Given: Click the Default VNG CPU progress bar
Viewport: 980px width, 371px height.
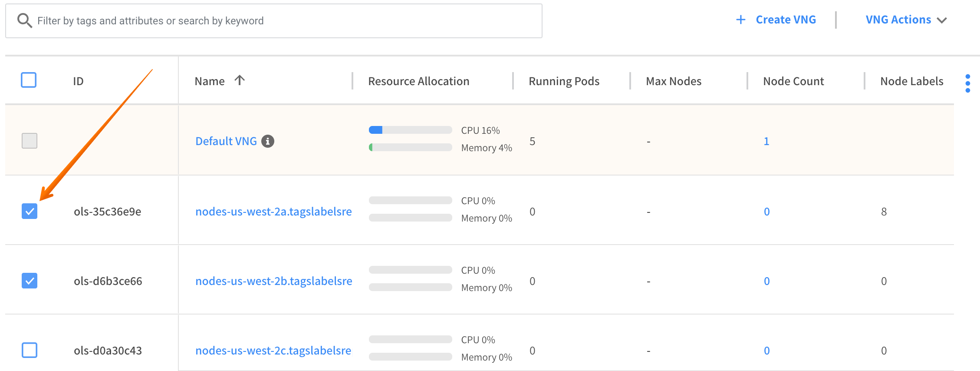Looking at the screenshot, I should 410,130.
